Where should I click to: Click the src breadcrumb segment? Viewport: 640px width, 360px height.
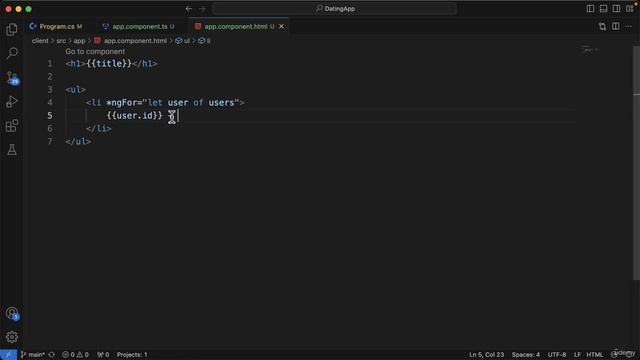click(61, 41)
